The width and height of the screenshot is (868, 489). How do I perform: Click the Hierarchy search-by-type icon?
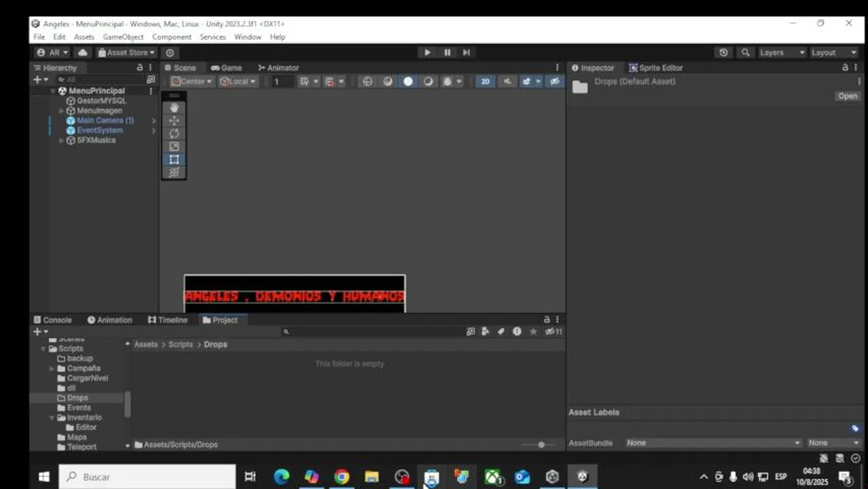pos(151,79)
